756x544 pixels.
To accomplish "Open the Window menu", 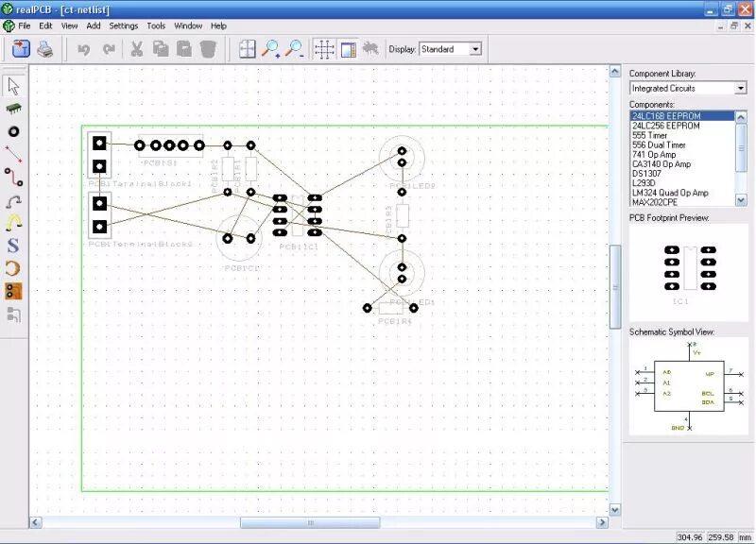I will point(188,26).
